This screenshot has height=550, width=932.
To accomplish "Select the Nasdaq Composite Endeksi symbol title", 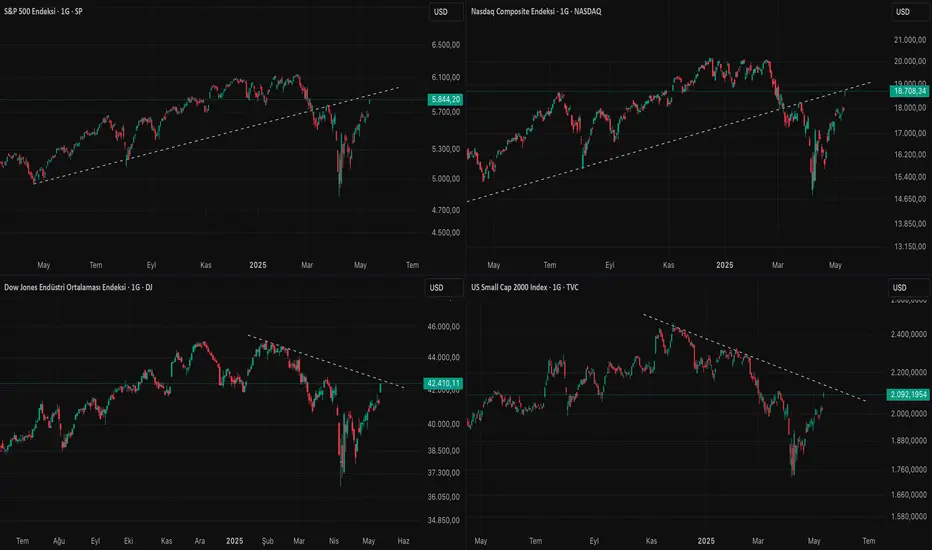I will point(541,11).
